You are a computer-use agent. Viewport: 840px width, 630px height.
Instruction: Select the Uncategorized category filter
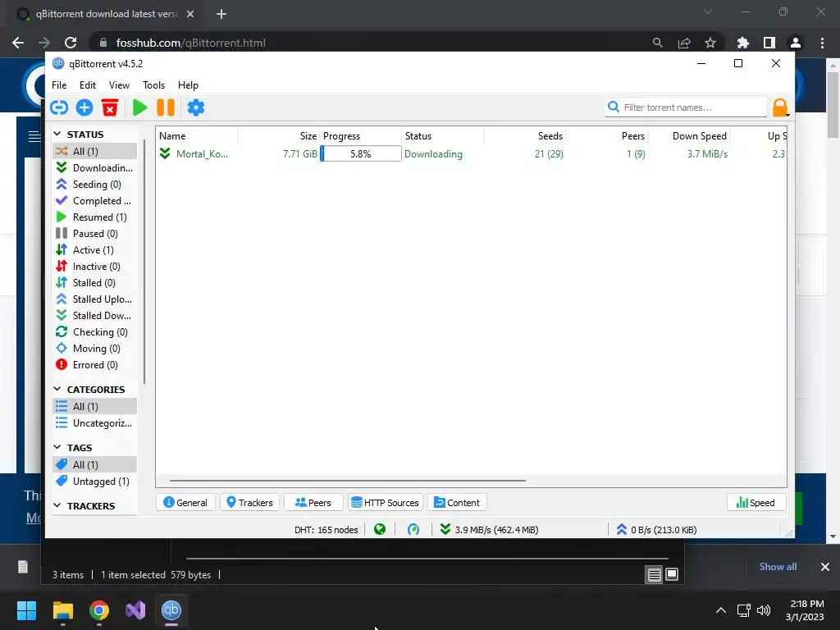95,423
